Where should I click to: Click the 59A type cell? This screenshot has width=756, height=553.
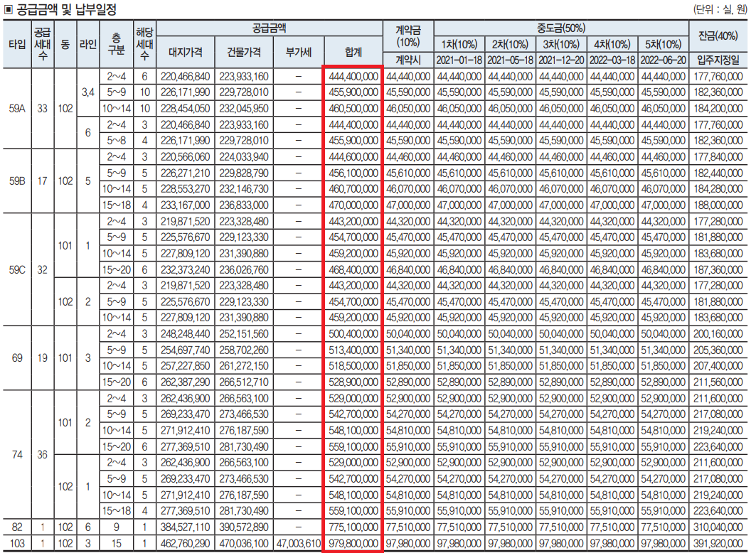tap(17, 108)
